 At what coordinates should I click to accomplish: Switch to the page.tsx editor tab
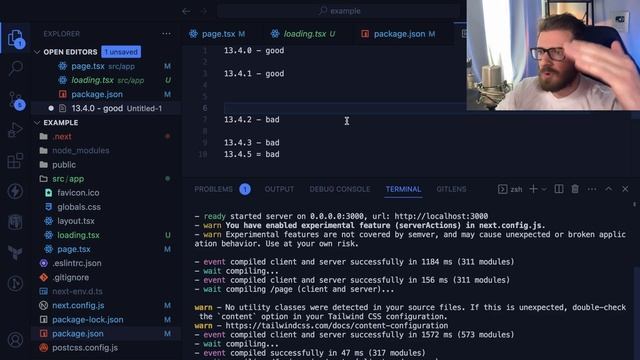pos(217,34)
